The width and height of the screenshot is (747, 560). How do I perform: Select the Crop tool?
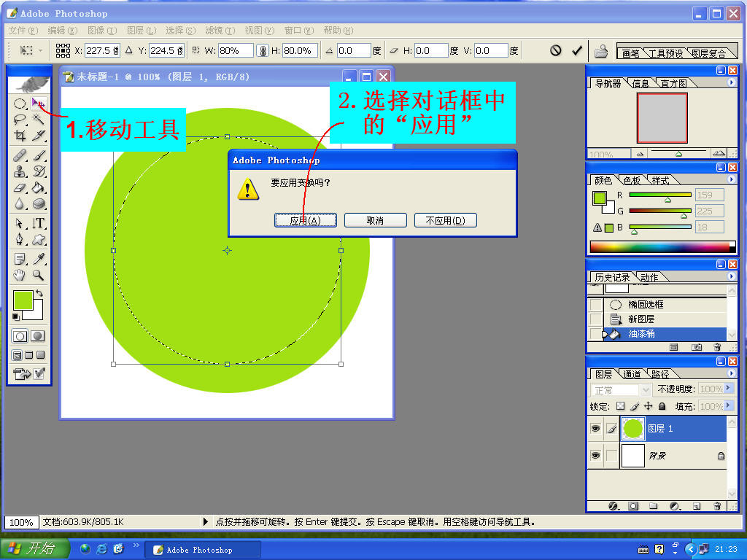tap(20, 135)
